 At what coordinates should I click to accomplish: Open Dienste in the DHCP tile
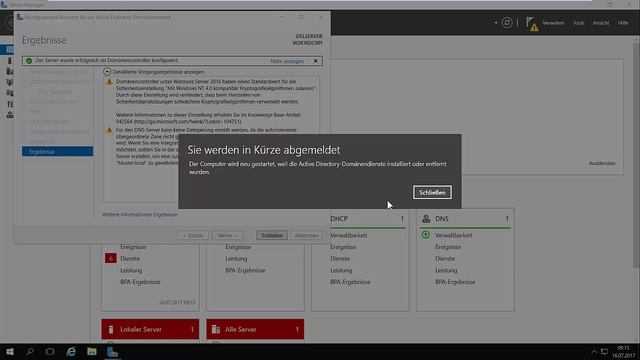(x=340, y=259)
